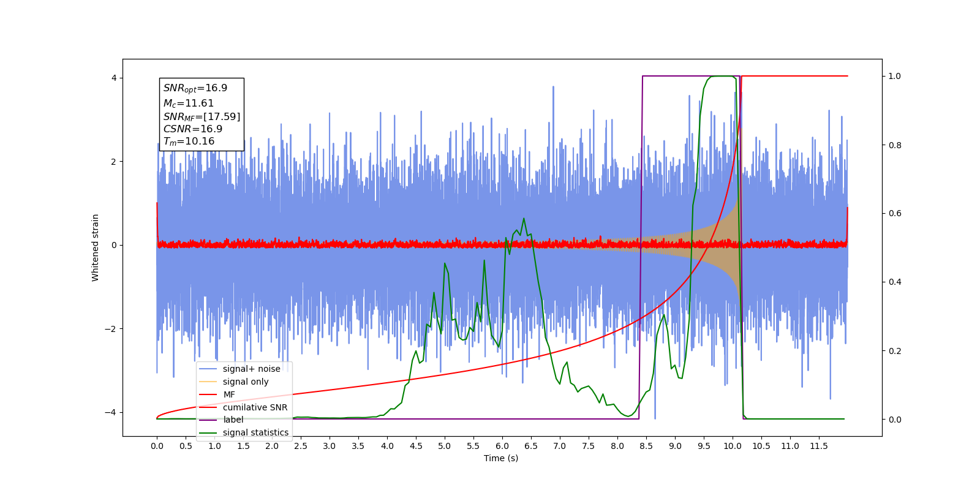Image resolution: width=980 pixels, height=490 pixels.
Task: Click the 3.0 tick on the time axis
Action: pos(330,446)
